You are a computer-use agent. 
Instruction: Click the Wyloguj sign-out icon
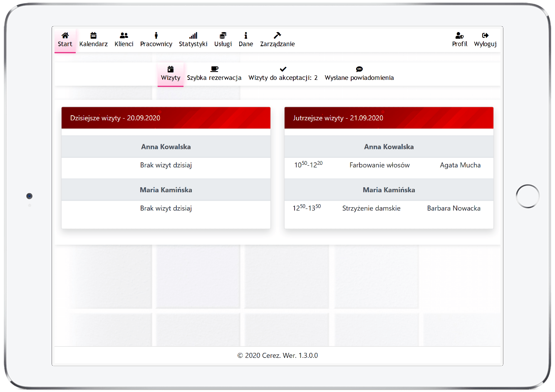pos(485,36)
